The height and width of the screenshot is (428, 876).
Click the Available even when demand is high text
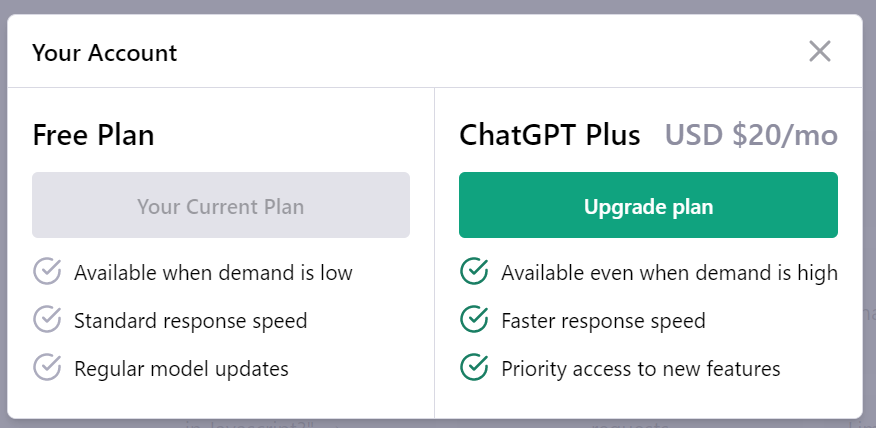pos(669,273)
